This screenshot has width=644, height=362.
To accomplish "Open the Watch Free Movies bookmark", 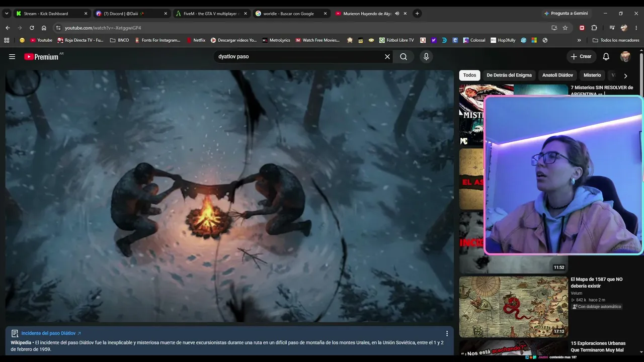I will pos(317,40).
